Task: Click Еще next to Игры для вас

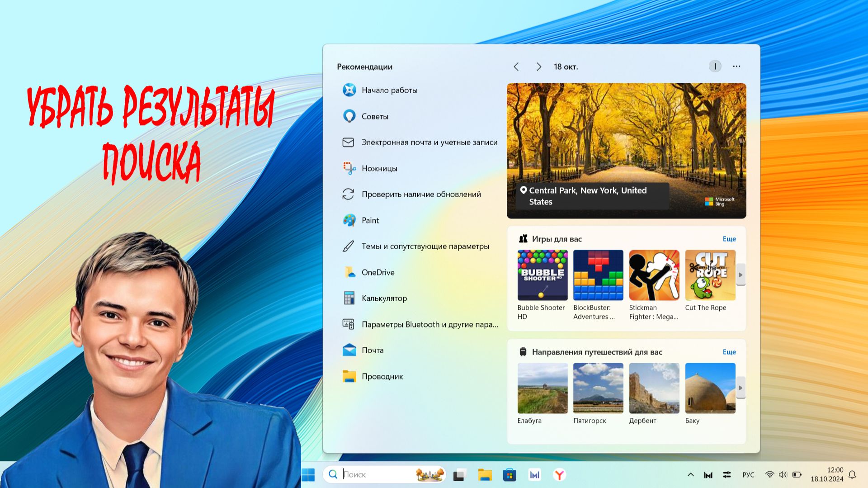Action: pos(729,239)
